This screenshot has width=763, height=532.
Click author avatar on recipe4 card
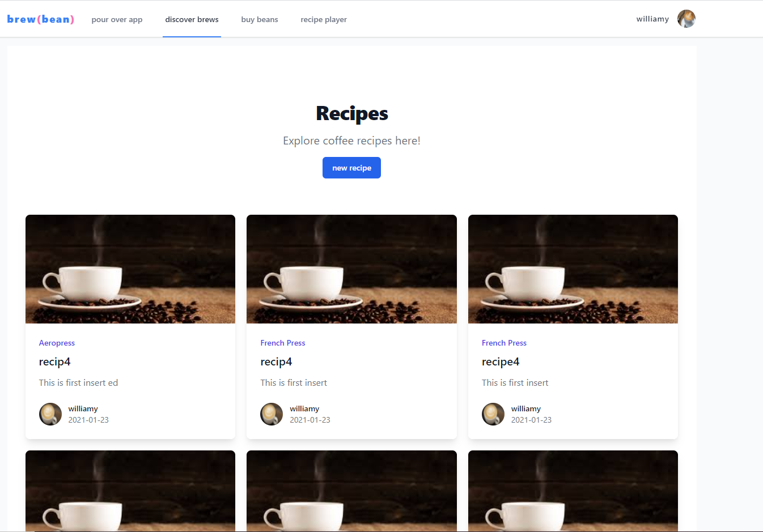493,414
